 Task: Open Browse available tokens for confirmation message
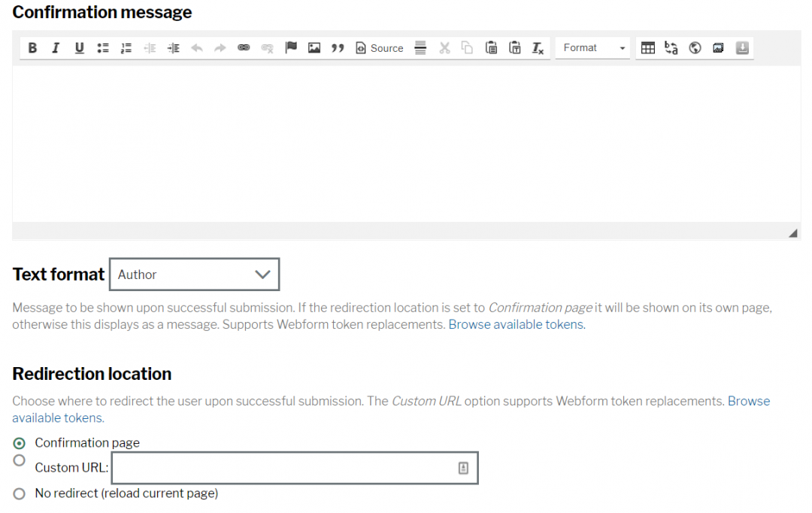coord(516,324)
